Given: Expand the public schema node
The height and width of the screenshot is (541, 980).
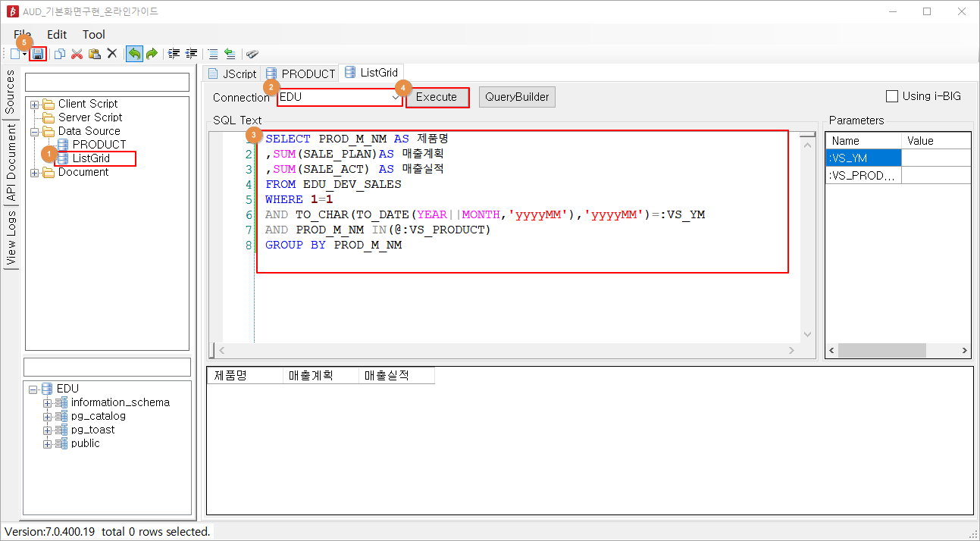Looking at the screenshot, I should (48, 443).
